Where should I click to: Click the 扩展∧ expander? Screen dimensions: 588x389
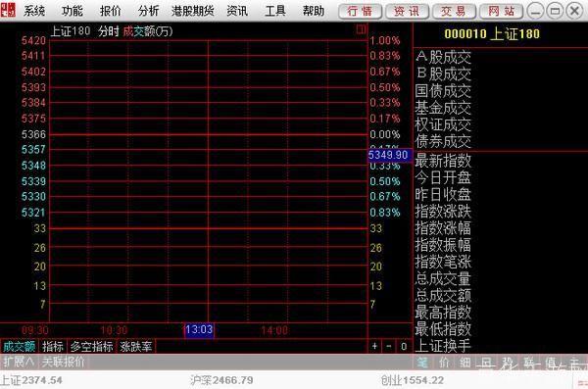19,362
